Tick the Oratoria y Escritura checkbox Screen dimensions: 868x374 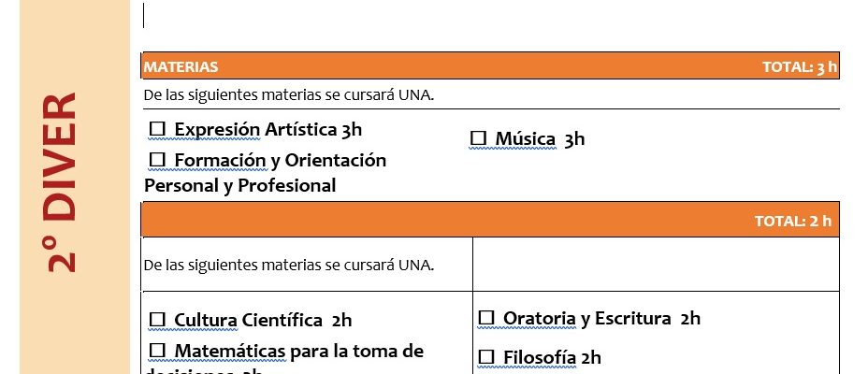click(x=486, y=318)
